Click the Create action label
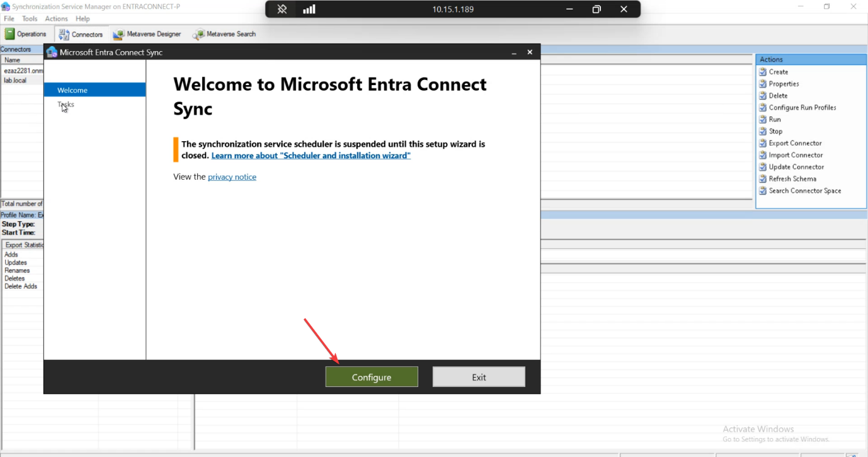 [x=779, y=72]
